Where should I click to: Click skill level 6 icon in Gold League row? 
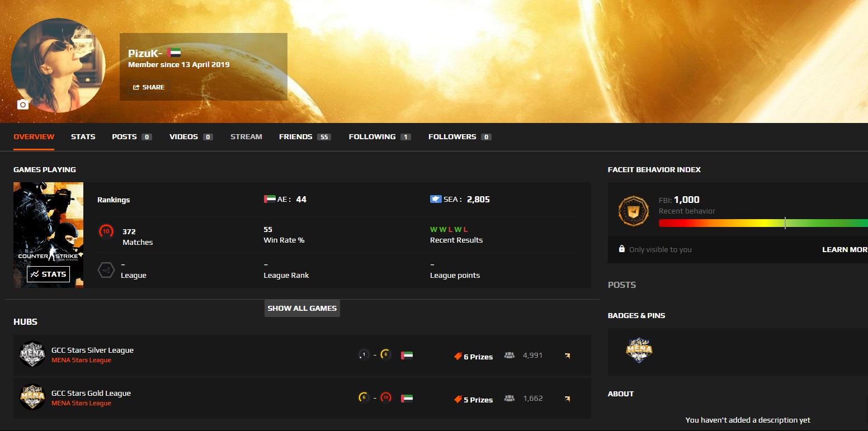tap(364, 397)
